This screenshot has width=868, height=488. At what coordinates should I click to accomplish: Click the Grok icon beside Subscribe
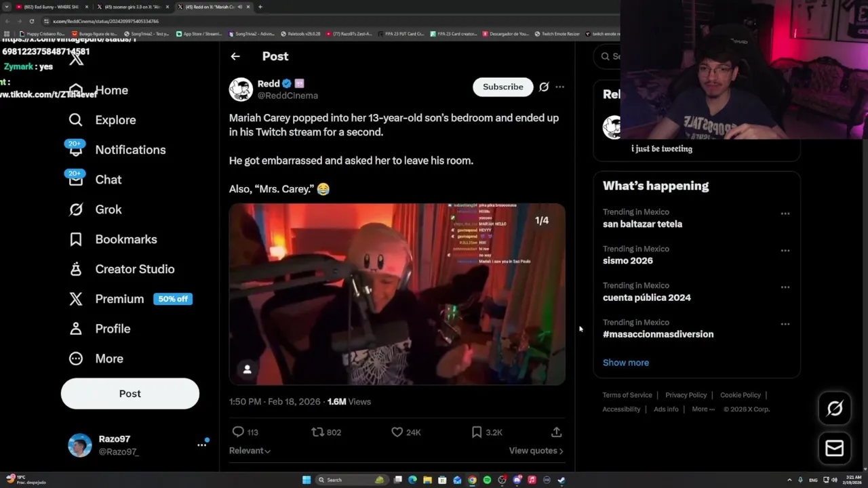pyautogui.click(x=544, y=87)
